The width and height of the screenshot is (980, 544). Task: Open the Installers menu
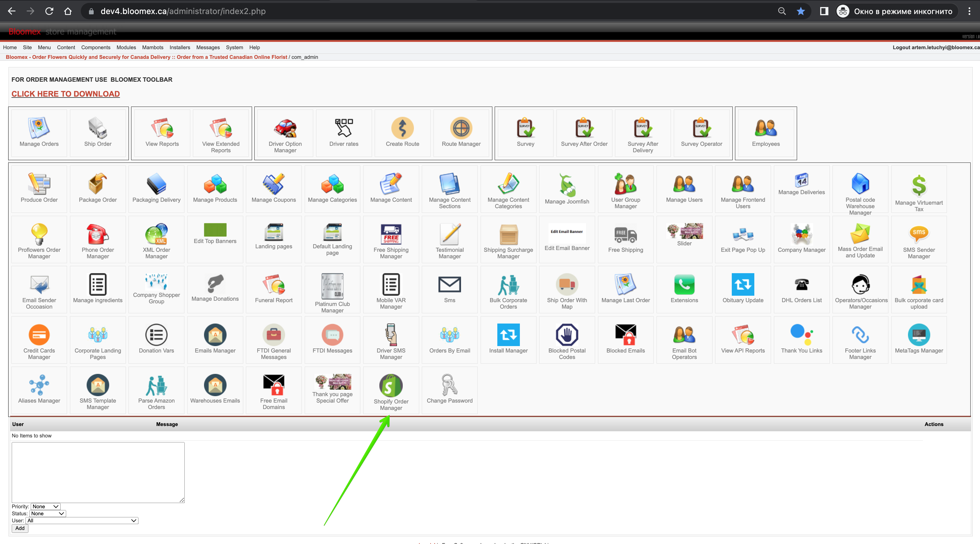point(179,47)
